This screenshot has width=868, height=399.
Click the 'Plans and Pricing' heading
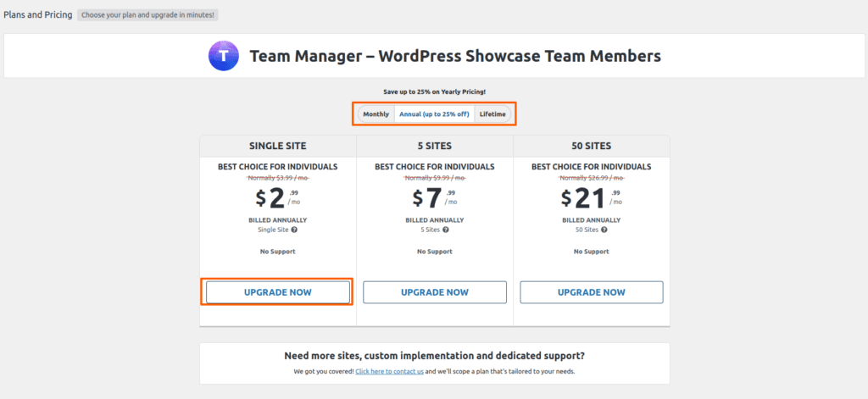38,15
